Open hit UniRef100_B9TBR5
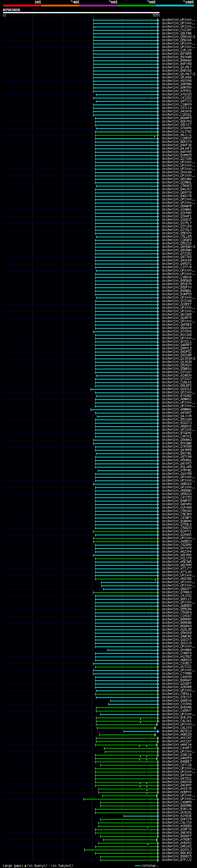197x868 pixels. (x=177, y=54)
